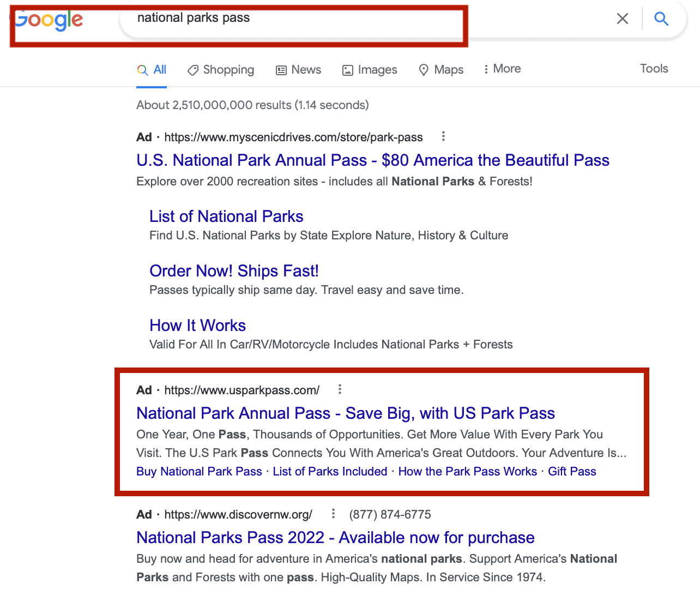The width and height of the screenshot is (700, 602).
Task: Click the Gift Pass sitelink
Action: (x=572, y=472)
